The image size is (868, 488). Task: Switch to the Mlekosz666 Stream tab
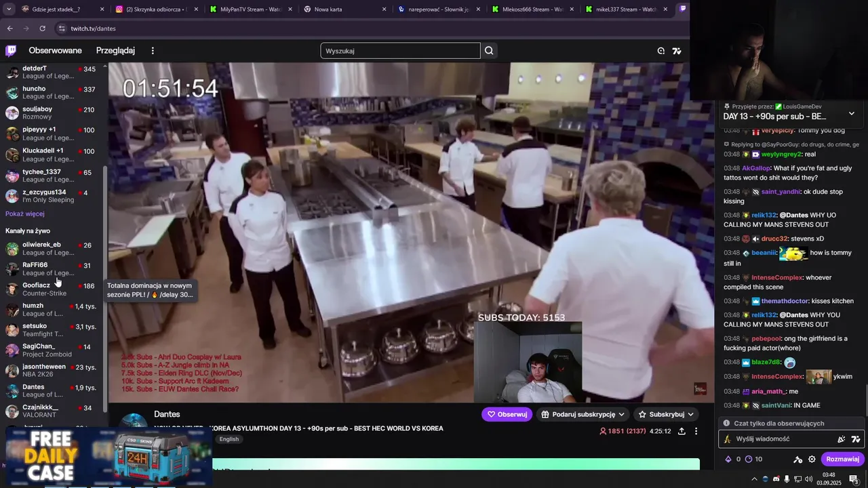tap(532, 9)
